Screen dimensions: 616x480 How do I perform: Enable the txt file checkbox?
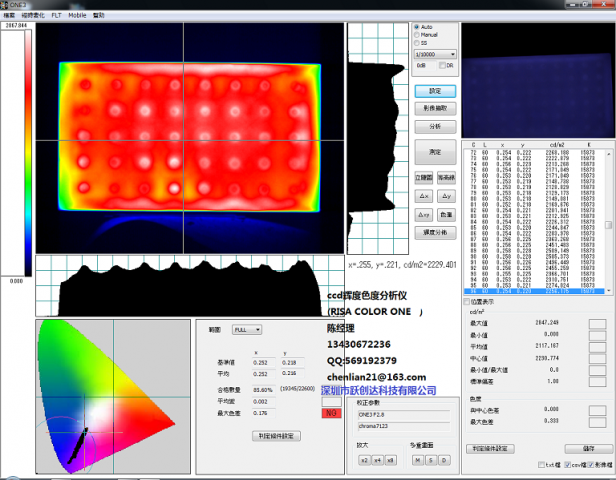click(542, 465)
